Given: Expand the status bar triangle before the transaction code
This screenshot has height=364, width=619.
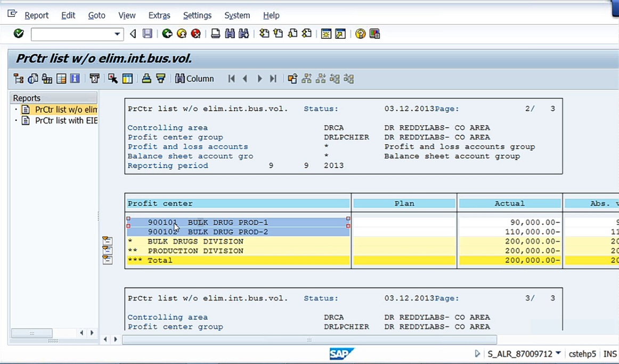Looking at the screenshot, I should coord(477,354).
